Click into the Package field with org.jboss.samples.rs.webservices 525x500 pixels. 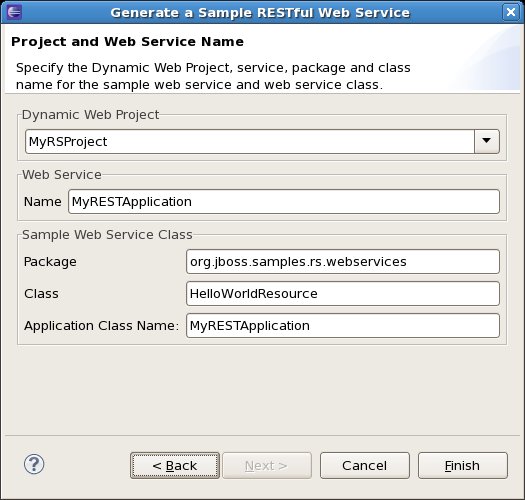point(343,262)
